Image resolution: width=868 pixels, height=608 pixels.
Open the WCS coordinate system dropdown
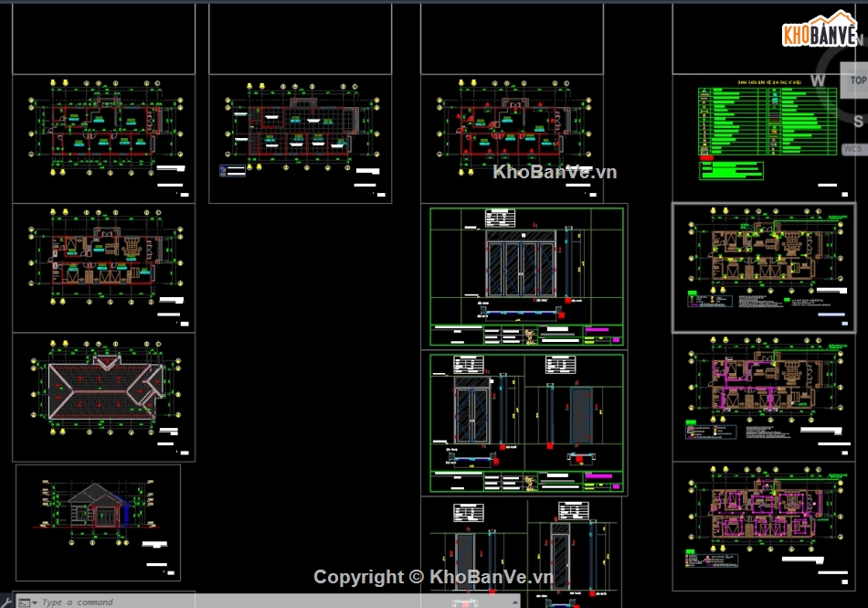852,149
